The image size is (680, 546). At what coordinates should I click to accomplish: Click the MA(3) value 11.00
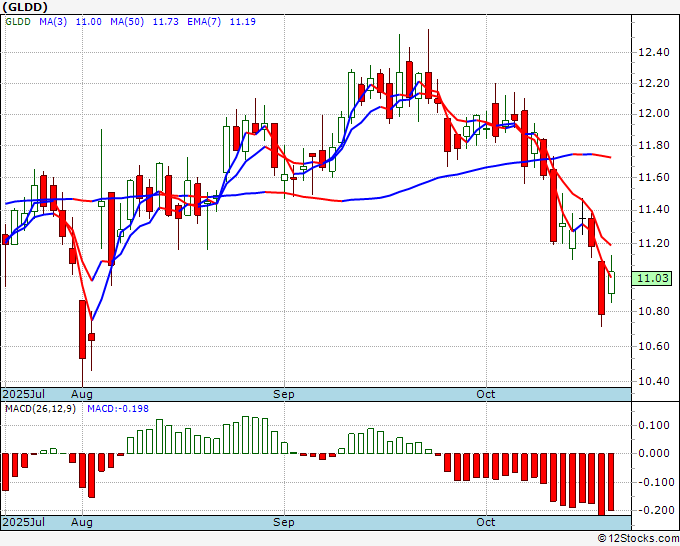pyautogui.click(x=88, y=22)
